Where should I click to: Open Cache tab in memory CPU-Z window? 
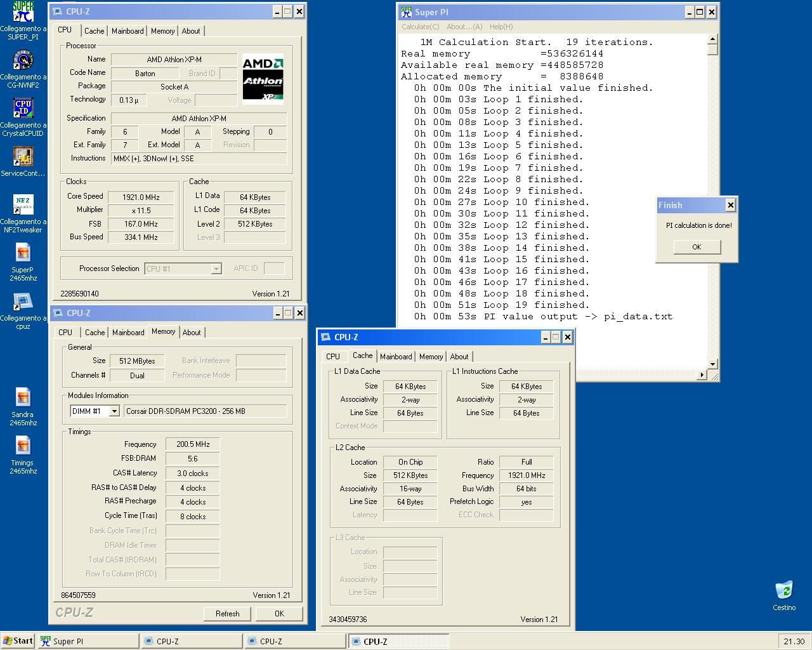tap(95, 333)
